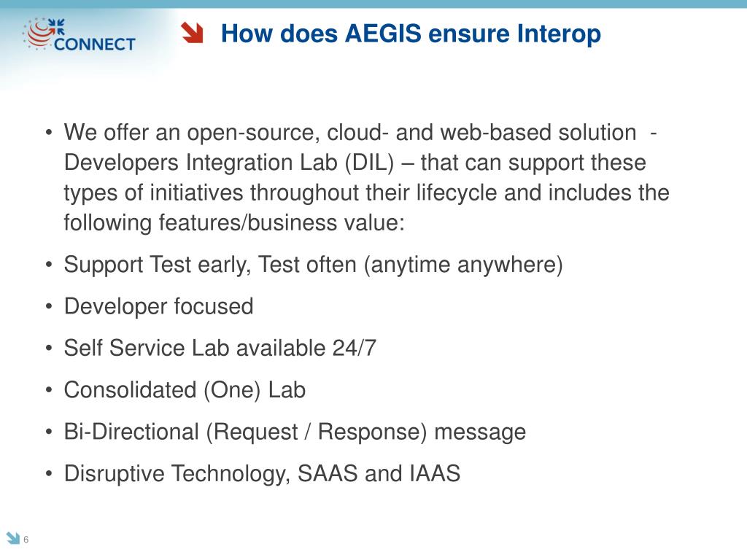Select Bi-Directional (Request / Response) message text
This screenshot has width=747, height=560.
295,432
